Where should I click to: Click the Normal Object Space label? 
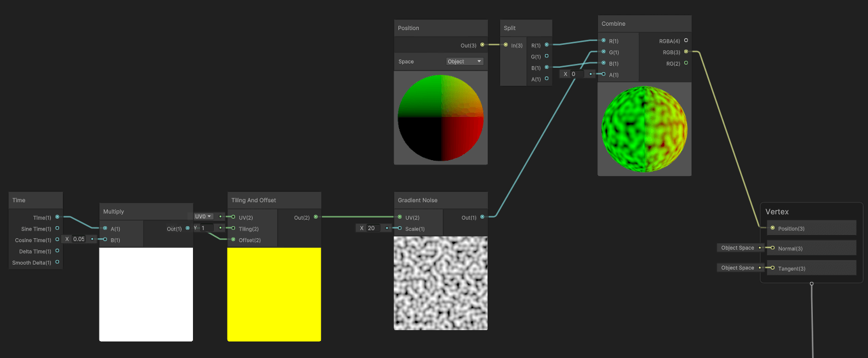pyautogui.click(x=737, y=248)
